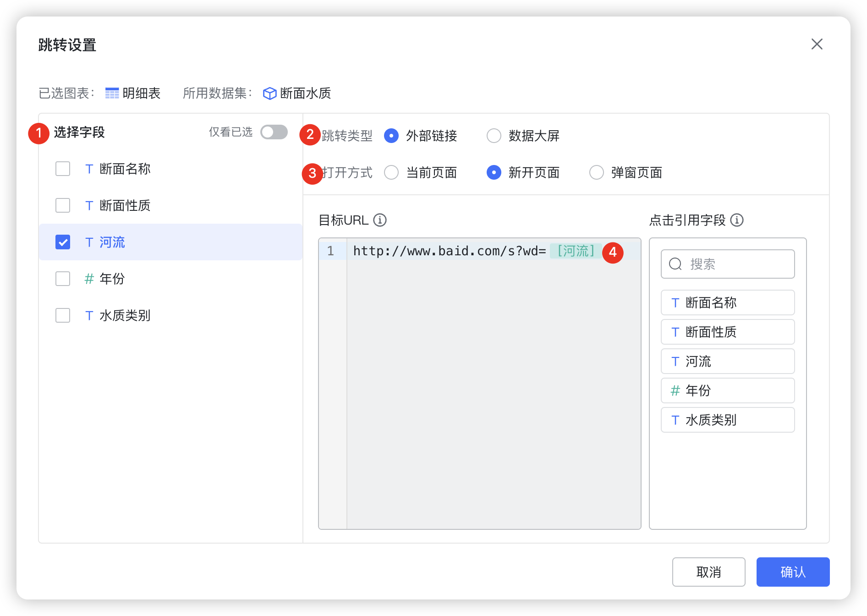Uncheck the 河流 field checkbox
867x616 pixels.
point(63,242)
